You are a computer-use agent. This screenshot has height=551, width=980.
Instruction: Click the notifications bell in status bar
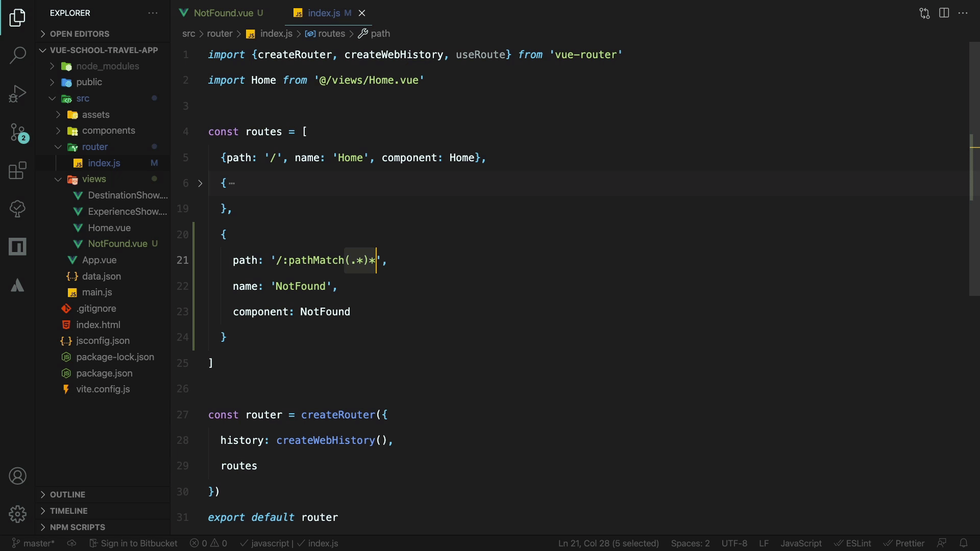(963, 543)
